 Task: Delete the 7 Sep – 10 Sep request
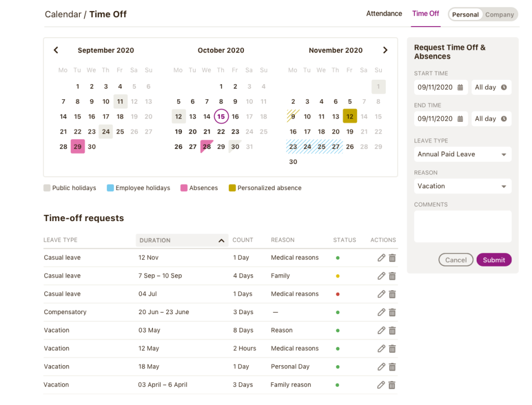392,276
